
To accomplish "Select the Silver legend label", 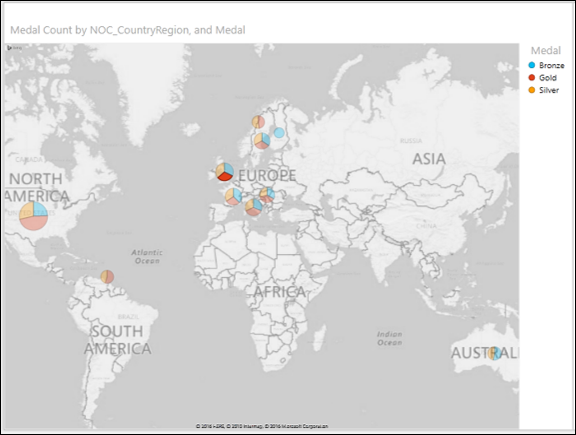I will pos(549,90).
